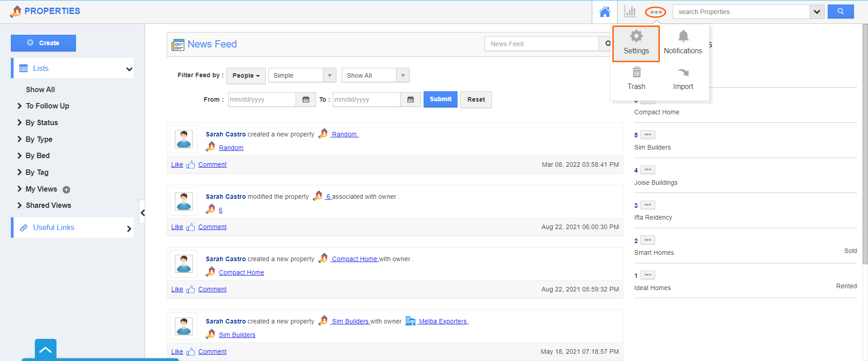Like the Random property post

(177, 164)
